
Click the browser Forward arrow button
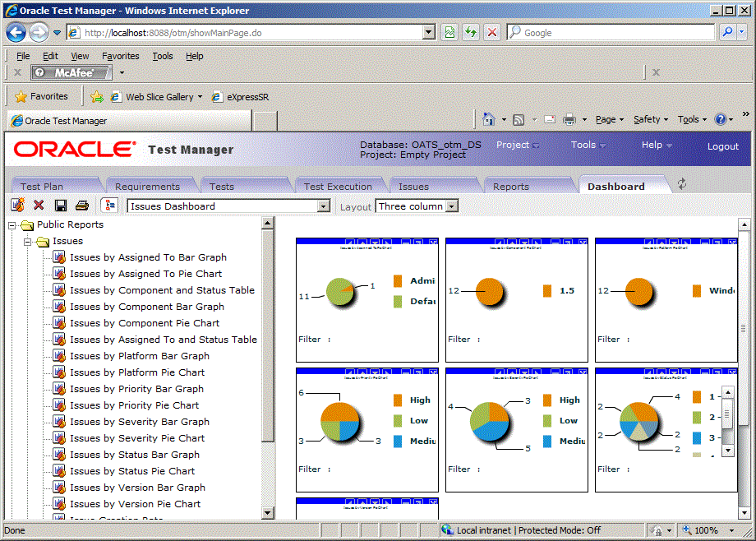click(x=39, y=33)
